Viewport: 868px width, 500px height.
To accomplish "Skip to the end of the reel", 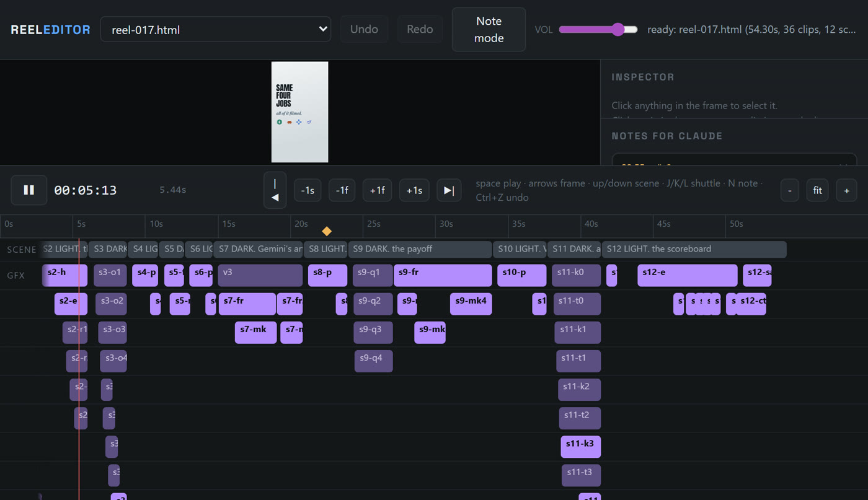I will click(x=449, y=190).
